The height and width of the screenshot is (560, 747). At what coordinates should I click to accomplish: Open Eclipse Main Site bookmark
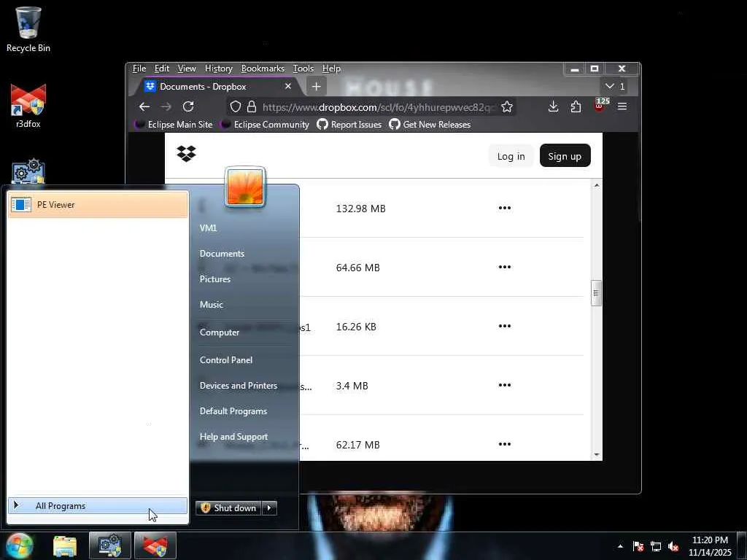pos(174,124)
